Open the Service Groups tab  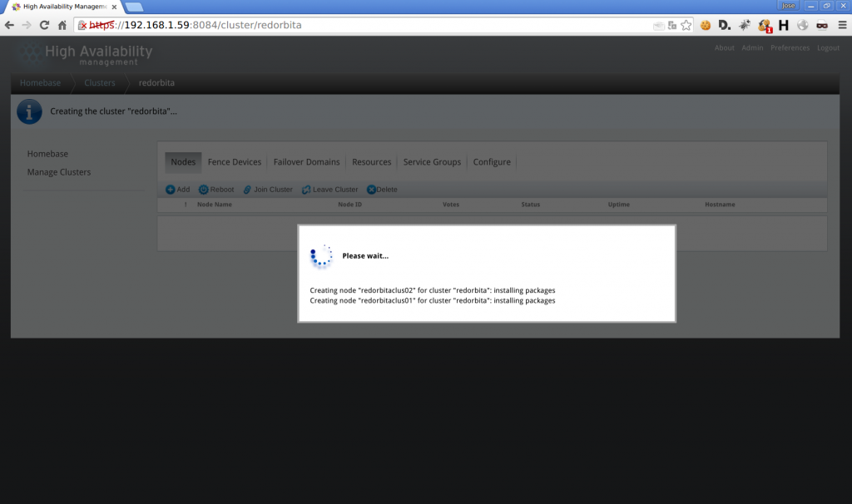[432, 162]
